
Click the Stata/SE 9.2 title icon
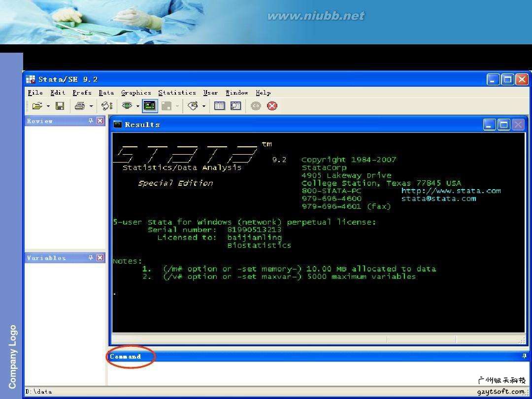pos(31,79)
